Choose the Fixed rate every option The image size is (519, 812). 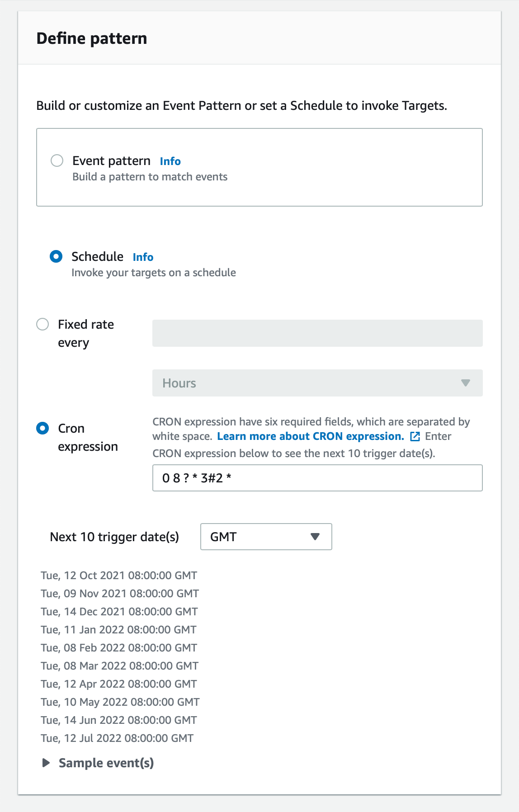click(x=42, y=324)
